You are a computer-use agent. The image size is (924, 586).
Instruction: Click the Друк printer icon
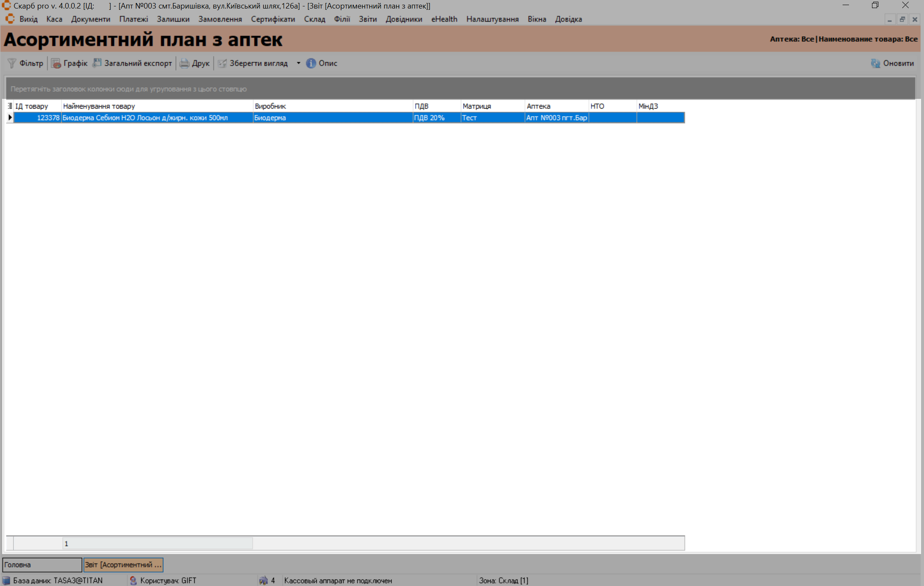coord(184,64)
